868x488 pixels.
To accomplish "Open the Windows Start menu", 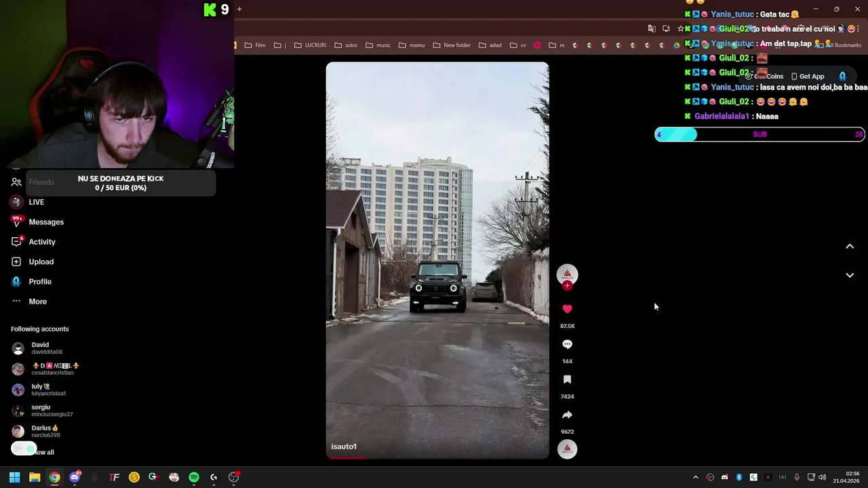I will click(x=14, y=477).
